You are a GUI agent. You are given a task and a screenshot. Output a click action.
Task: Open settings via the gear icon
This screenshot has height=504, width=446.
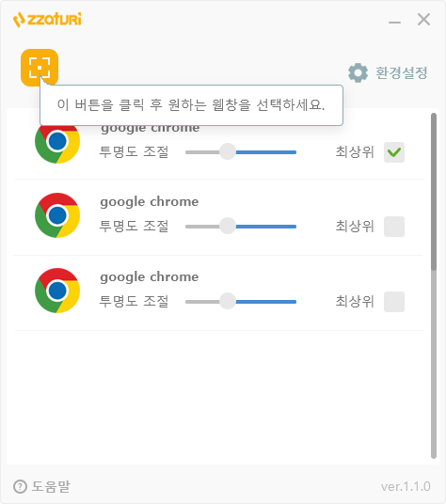pos(358,72)
